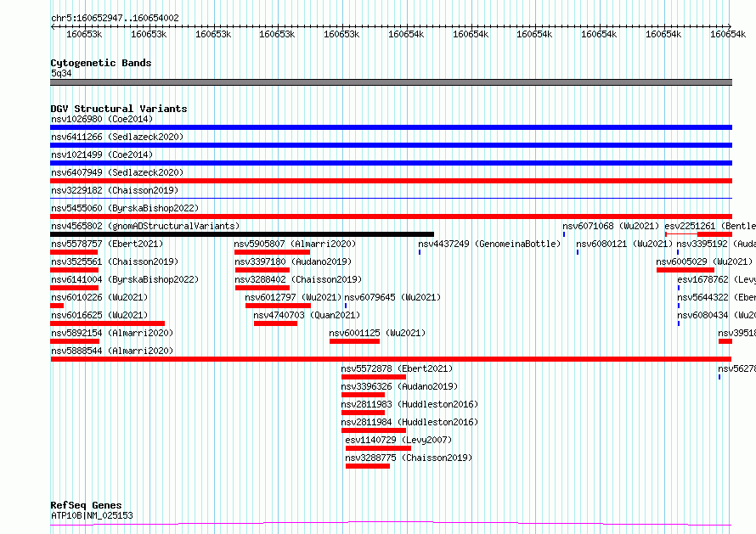Click the nsv4565802 (gnomADStructuralVariants) label
This screenshot has width=756, height=534.
point(145,226)
